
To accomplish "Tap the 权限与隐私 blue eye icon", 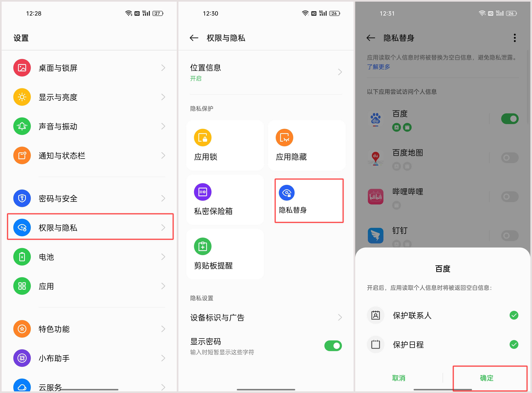I will (x=22, y=228).
